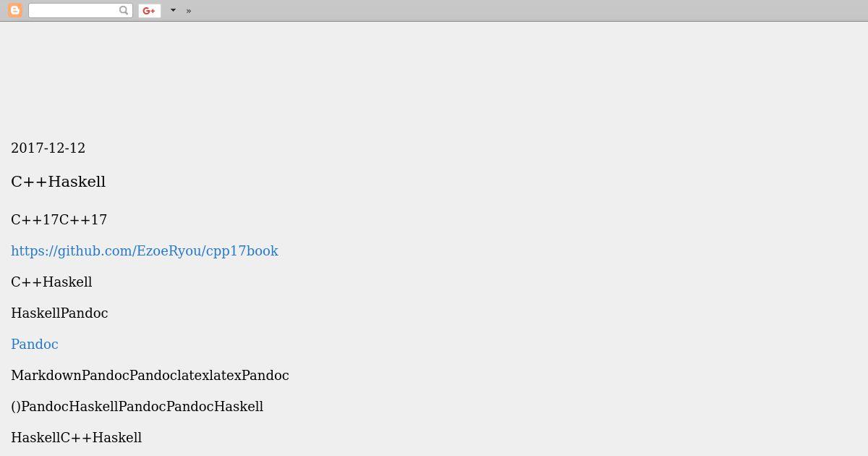Click the MarkdownPandocPandoclatexlatexPandoc paragraph

coord(150,376)
